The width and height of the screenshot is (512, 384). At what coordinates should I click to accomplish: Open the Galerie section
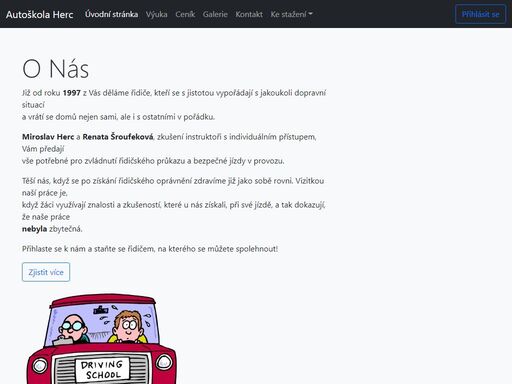(215, 14)
